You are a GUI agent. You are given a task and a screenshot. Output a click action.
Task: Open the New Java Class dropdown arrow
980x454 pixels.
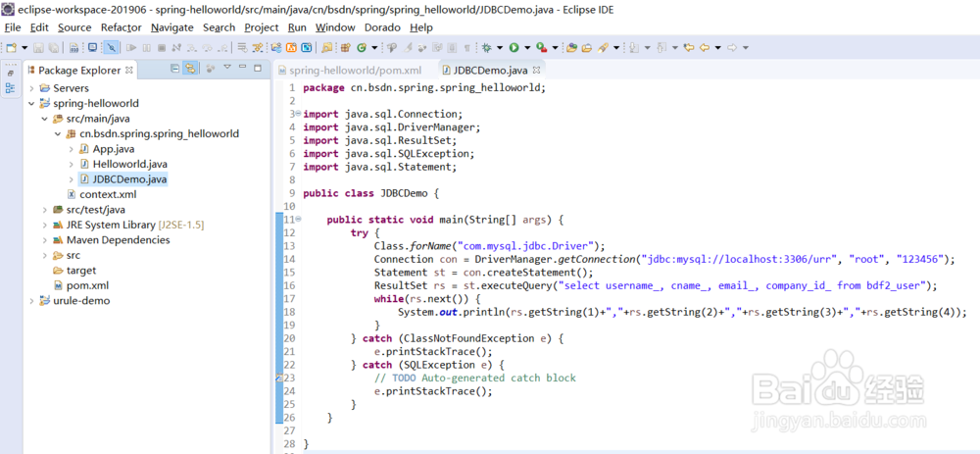pos(374,47)
